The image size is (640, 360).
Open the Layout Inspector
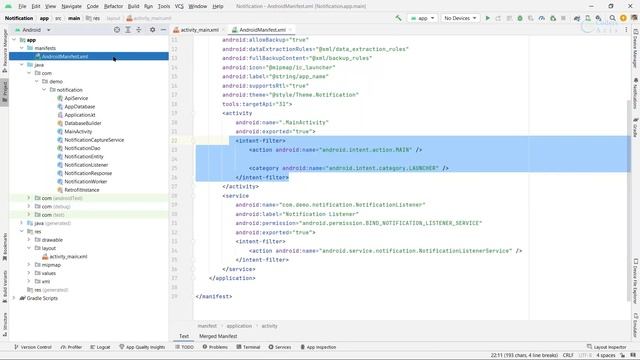(606, 347)
